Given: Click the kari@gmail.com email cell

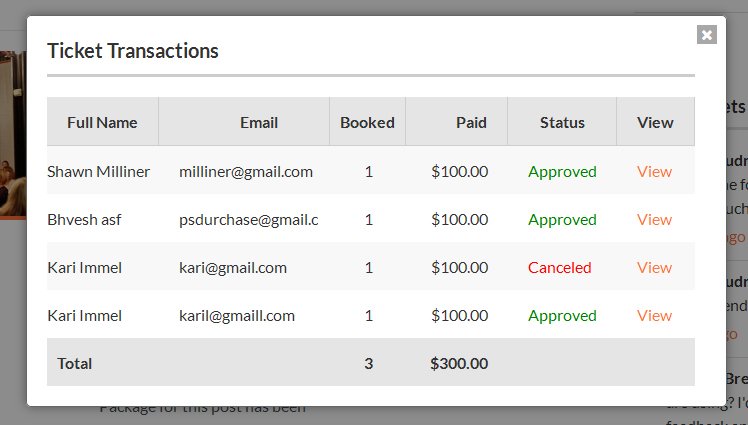Looking at the screenshot, I should click(x=233, y=268).
